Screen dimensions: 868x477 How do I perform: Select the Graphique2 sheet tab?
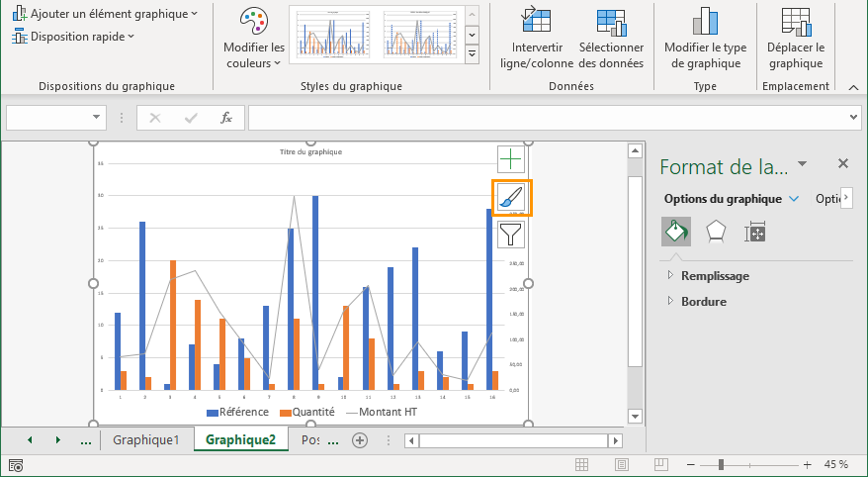[x=240, y=439]
